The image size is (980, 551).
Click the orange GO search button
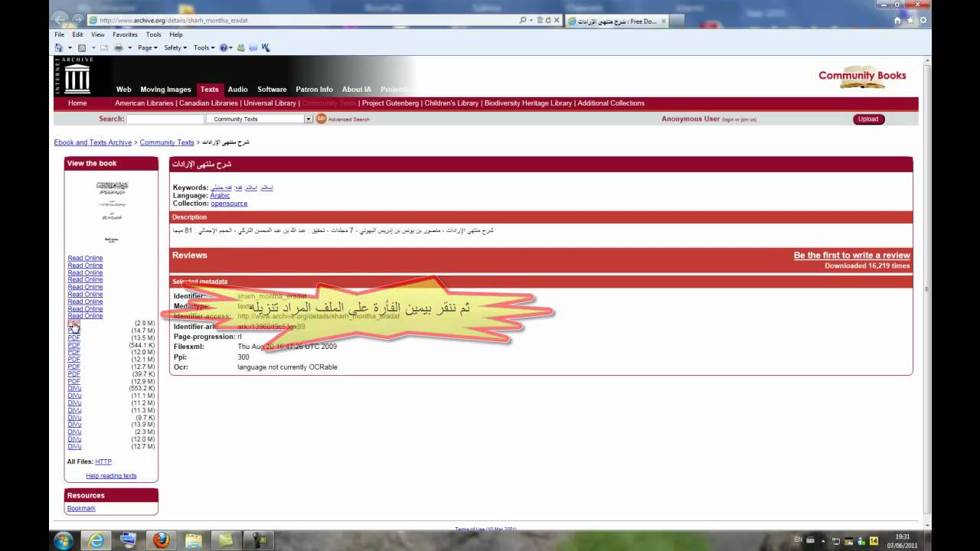point(322,119)
